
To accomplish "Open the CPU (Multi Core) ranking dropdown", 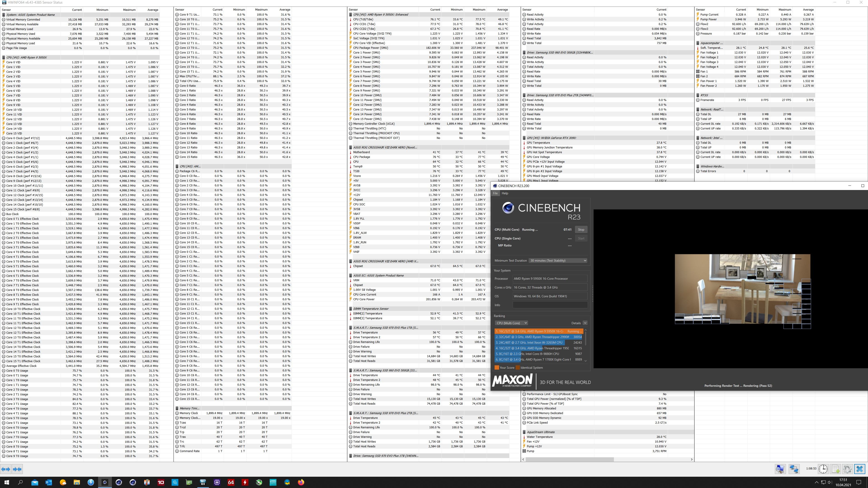I will pos(511,323).
